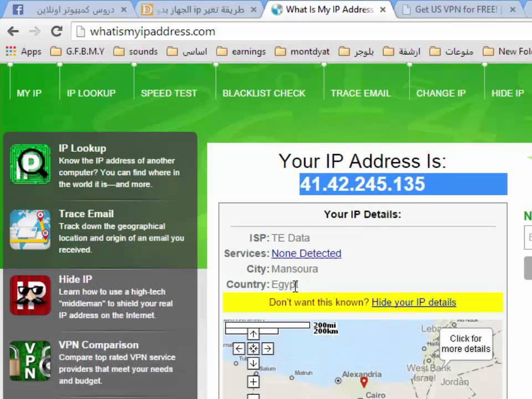Click the city value Mansoura
The width and height of the screenshot is (532, 399).
click(x=294, y=269)
